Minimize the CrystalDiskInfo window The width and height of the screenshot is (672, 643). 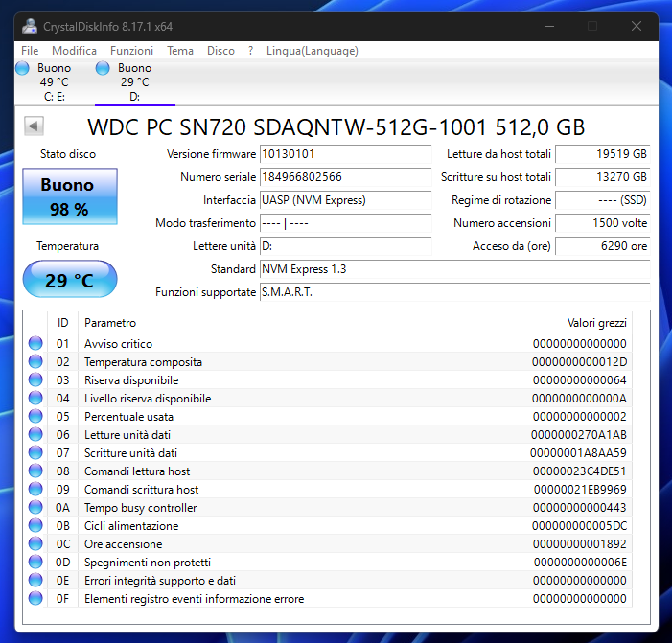click(549, 27)
